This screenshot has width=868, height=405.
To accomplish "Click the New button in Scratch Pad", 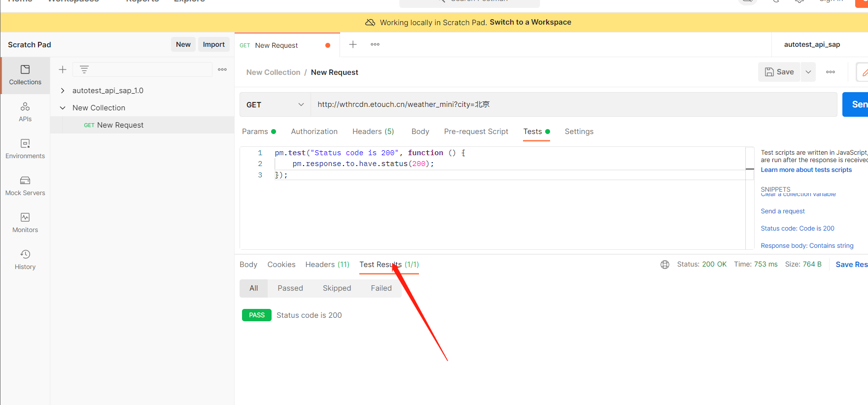I will [x=183, y=44].
